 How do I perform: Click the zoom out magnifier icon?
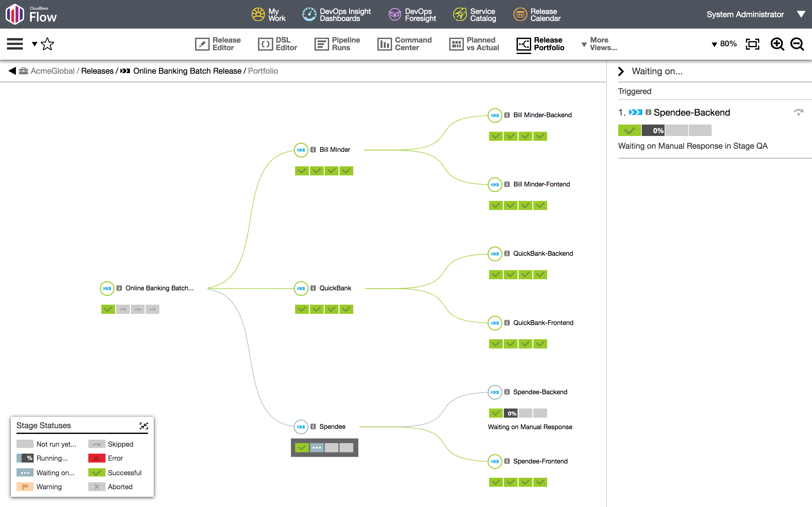tap(797, 44)
